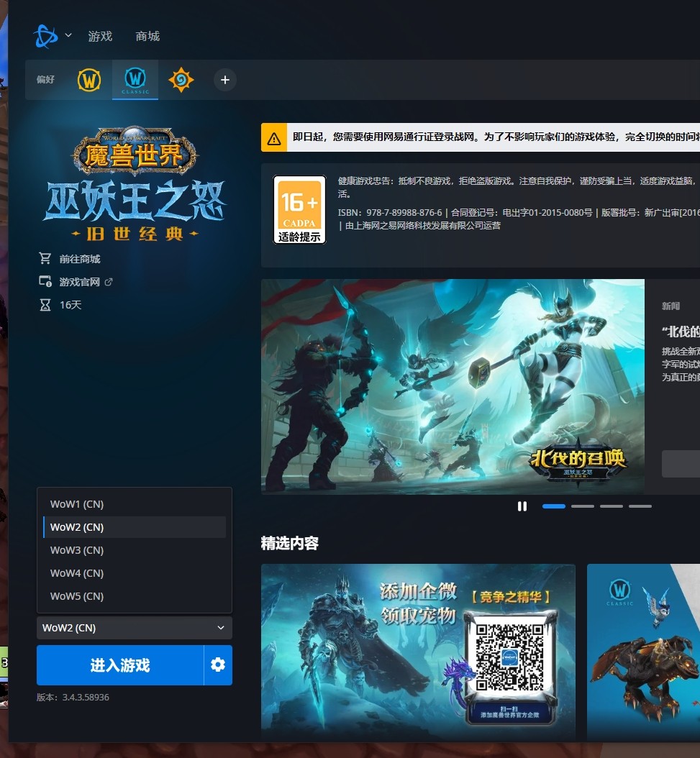Open the 添加企微领取宠物 featured card
700x758 pixels.
[x=419, y=652]
